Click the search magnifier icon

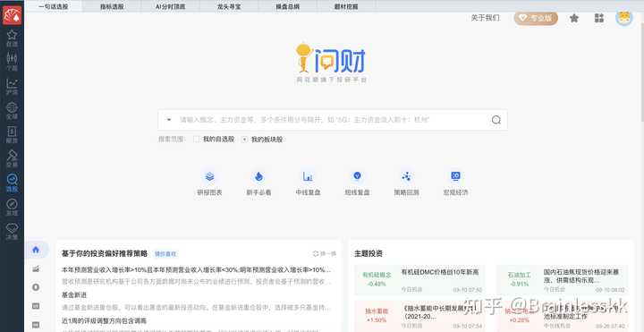pyautogui.click(x=496, y=120)
